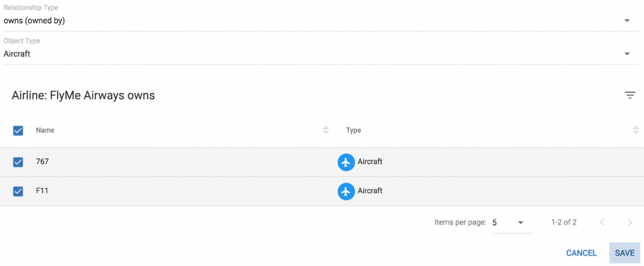
Task: Click the Name column sort arrows
Action: pyautogui.click(x=326, y=130)
